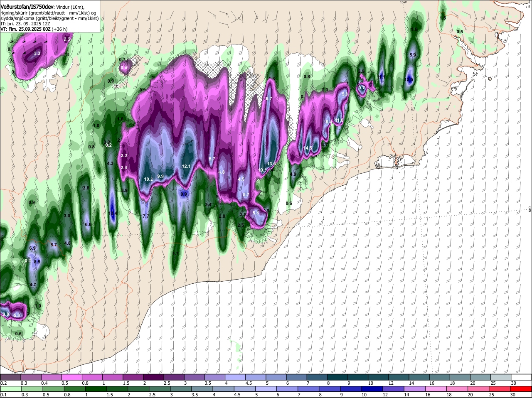Viewport: 532px width, 398px height.
Task: Pick the pale grey swatch between 25 and 30 on the top scale
Action: 501,377
